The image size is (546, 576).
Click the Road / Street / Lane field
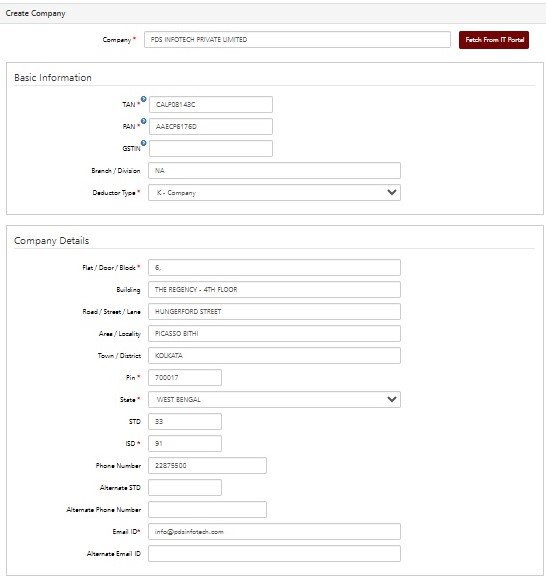point(274,312)
